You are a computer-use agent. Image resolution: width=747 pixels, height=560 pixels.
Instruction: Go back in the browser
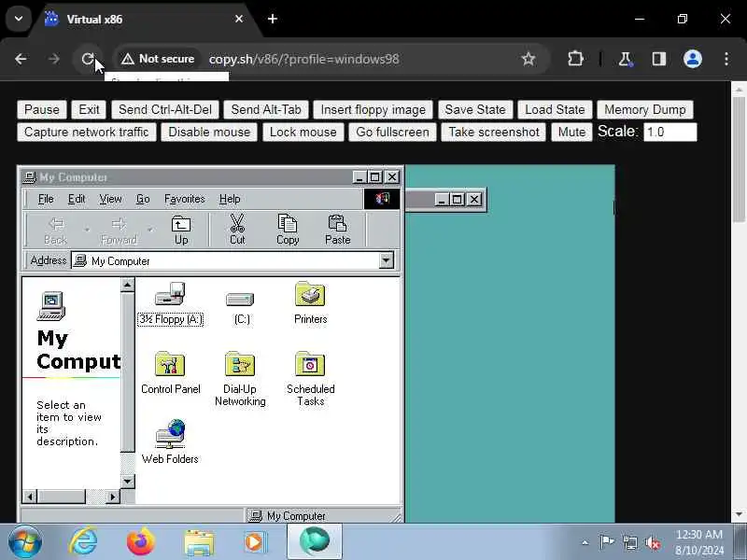tap(21, 59)
